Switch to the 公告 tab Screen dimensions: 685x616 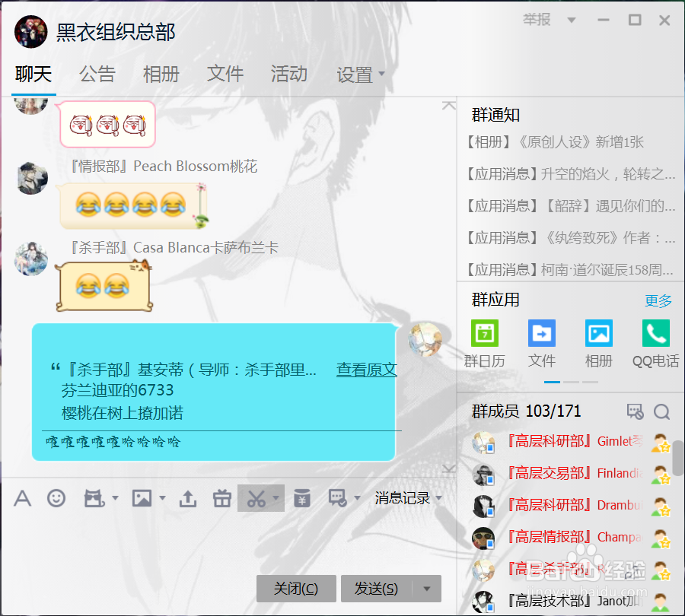97,74
